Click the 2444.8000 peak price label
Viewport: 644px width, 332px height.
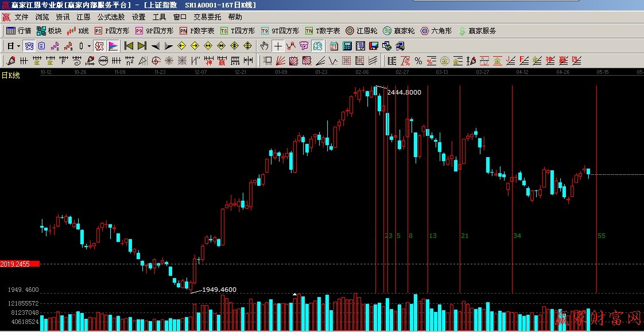point(404,92)
